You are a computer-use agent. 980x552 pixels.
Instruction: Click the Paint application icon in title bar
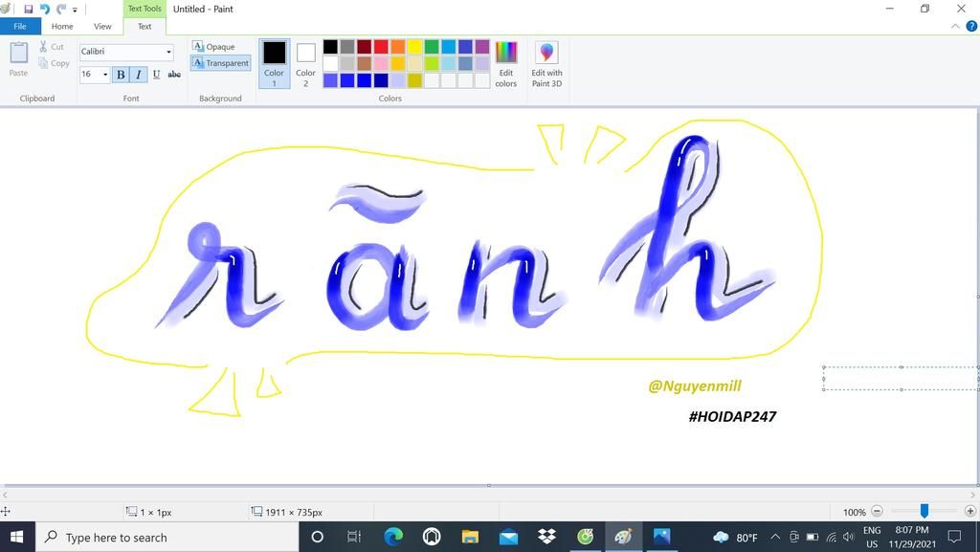(6, 9)
